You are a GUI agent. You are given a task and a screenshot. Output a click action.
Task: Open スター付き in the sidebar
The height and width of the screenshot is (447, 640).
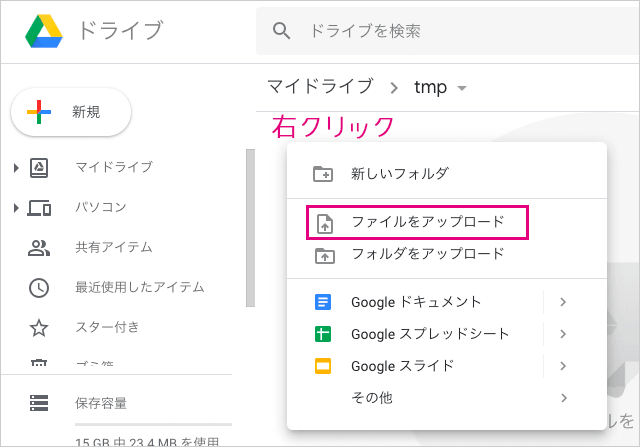point(107,327)
